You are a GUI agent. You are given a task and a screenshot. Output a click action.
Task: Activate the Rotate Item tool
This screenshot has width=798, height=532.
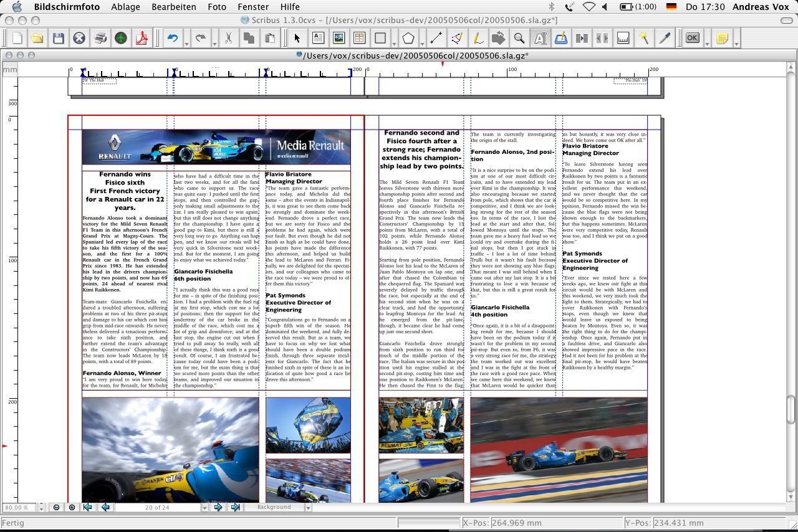(x=499, y=38)
